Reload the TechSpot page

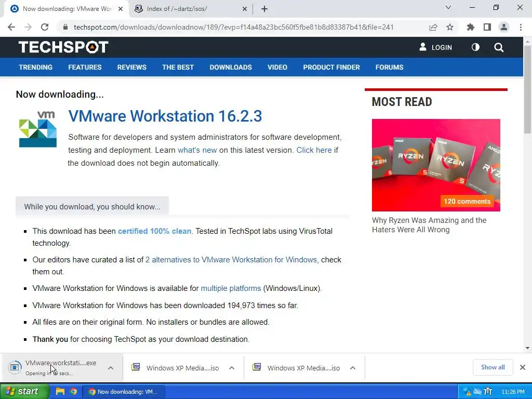coord(45,27)
